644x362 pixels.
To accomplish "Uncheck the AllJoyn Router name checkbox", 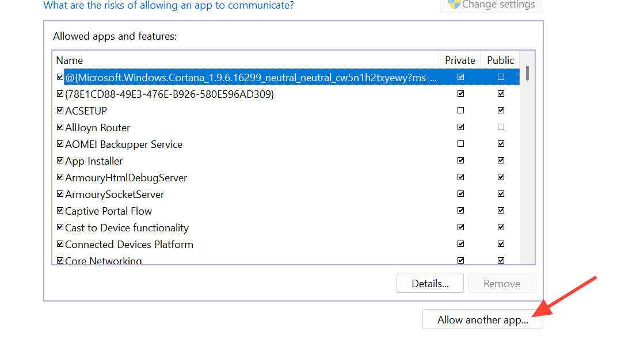I will (60, 127).
